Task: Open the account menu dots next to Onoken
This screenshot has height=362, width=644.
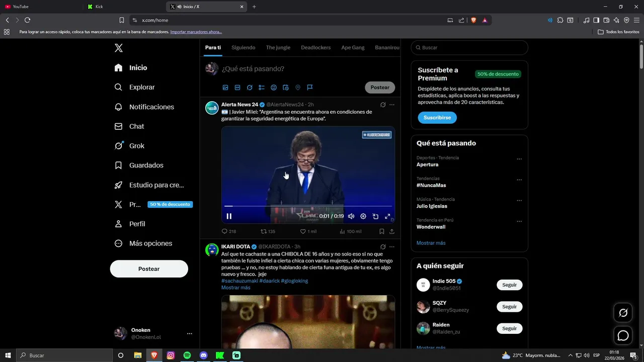Action: click(x=190, y=333)
